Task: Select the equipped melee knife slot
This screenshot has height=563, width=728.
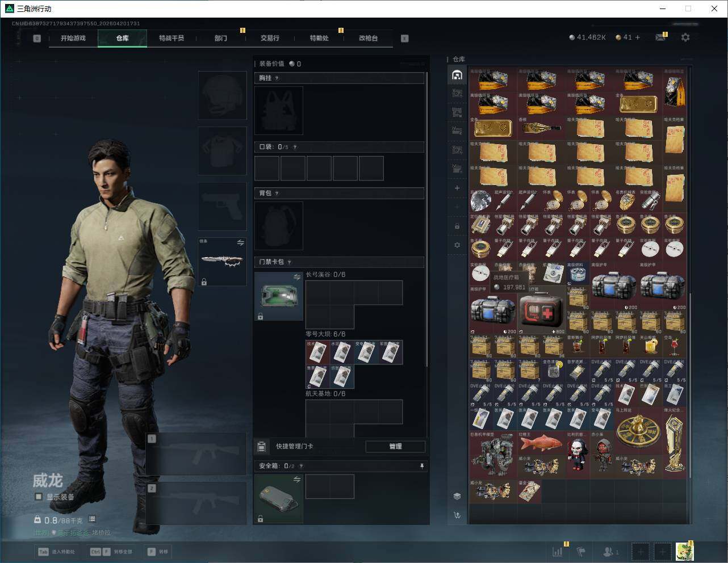Action: coord(222,262)
